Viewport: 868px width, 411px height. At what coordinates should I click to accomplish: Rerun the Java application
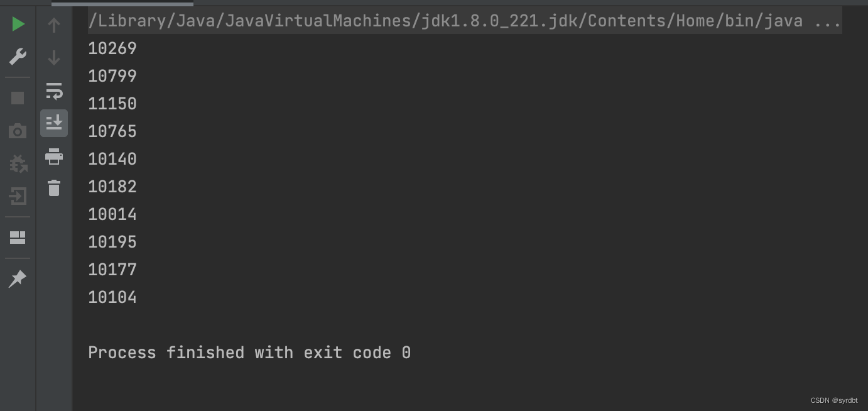coord(18,24)
